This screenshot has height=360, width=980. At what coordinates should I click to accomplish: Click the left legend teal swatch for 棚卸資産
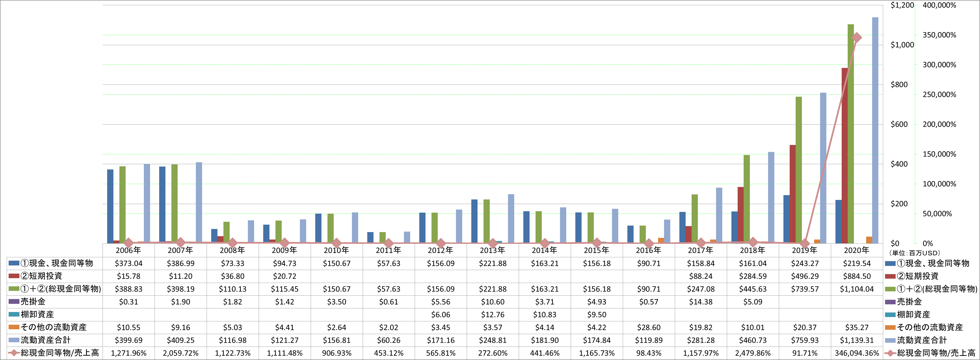(14, 314)
